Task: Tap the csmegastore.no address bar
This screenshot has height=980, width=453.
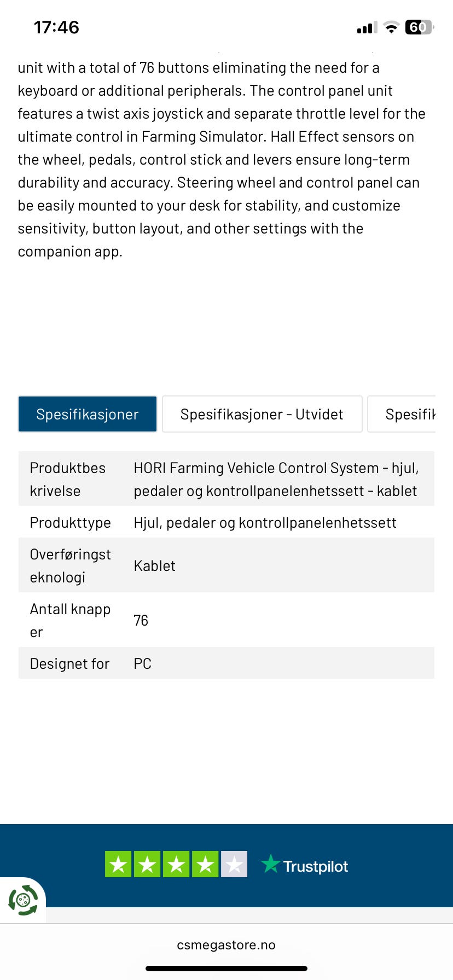Action: 226,945
